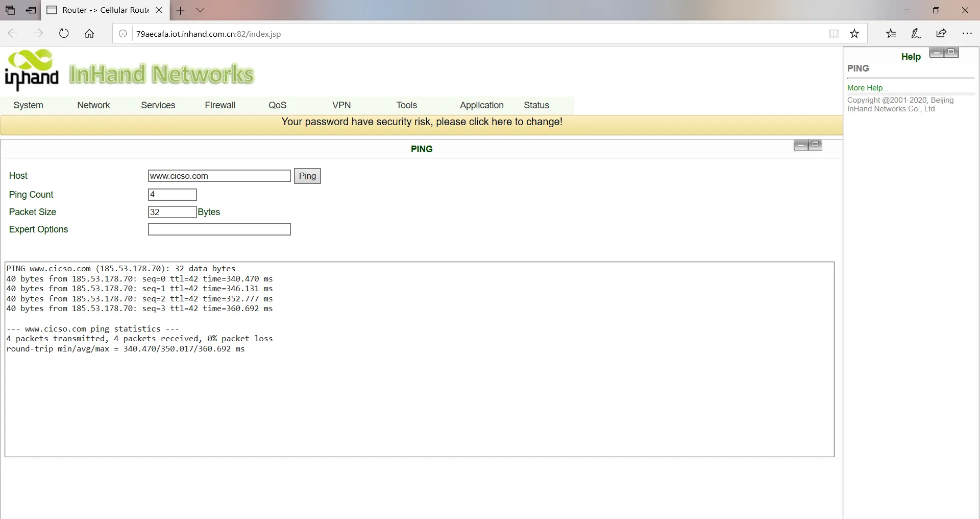The image size is (980, 519).
Task: Open the Status menu
Action: [536, 105]
